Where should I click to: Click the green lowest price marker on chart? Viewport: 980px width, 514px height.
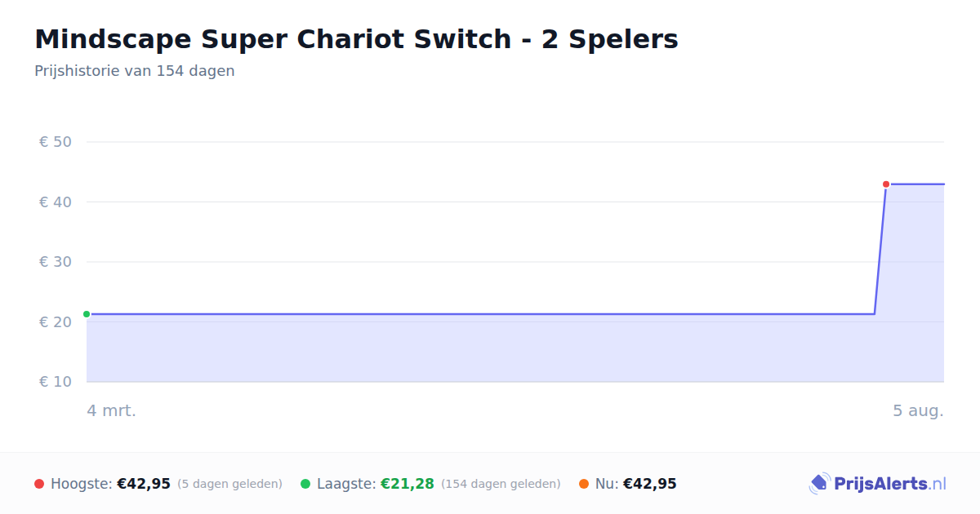87,314
